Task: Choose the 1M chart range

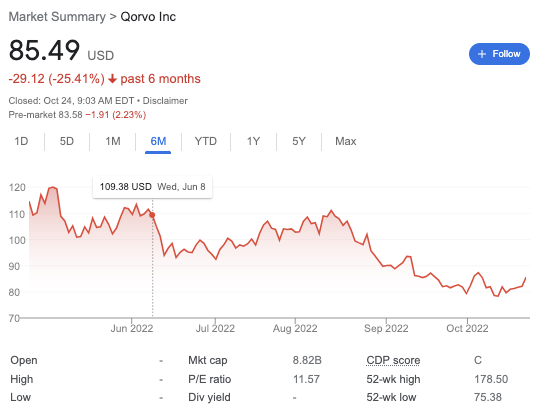Action: 113,141
